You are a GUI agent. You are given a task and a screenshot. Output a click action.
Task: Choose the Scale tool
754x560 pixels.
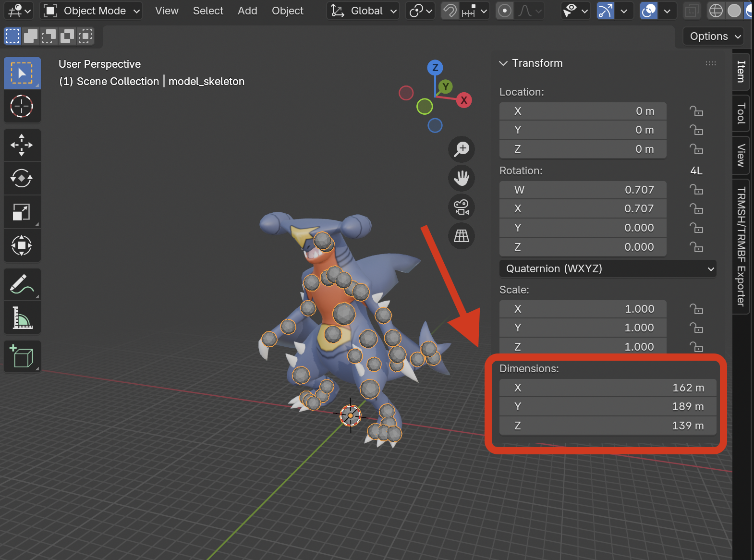pos(22,212)
